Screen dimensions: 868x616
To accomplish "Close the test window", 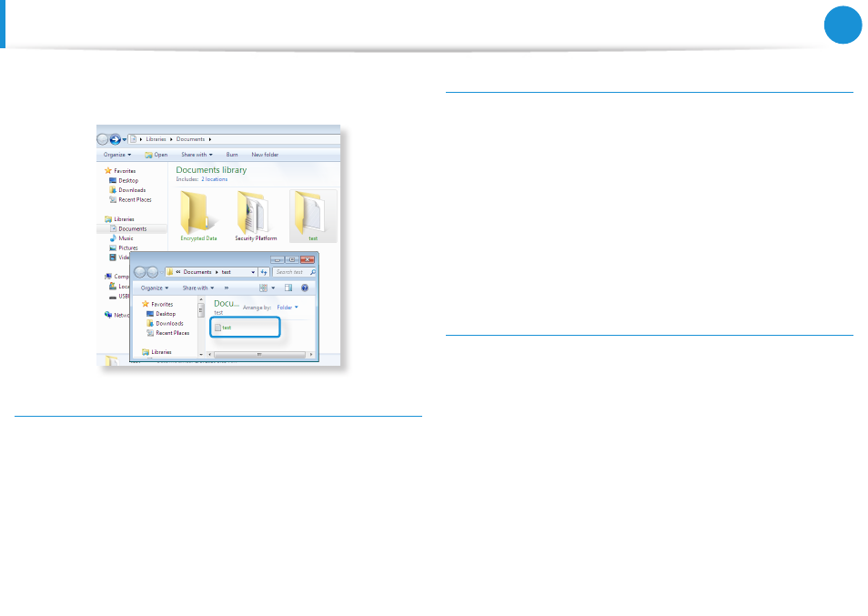I will [308, 260].
